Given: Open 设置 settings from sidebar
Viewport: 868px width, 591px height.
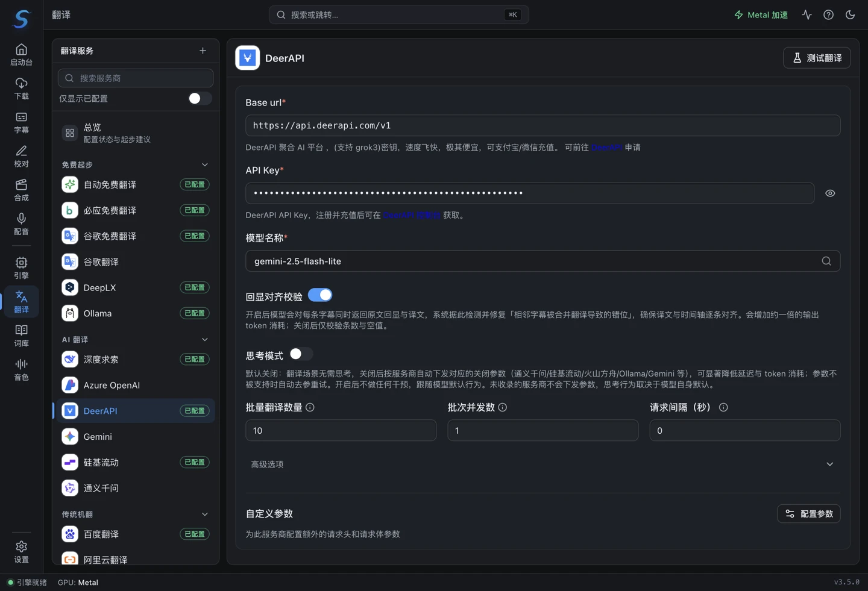Looking at the screenshot, I should [x=21, y=551].
